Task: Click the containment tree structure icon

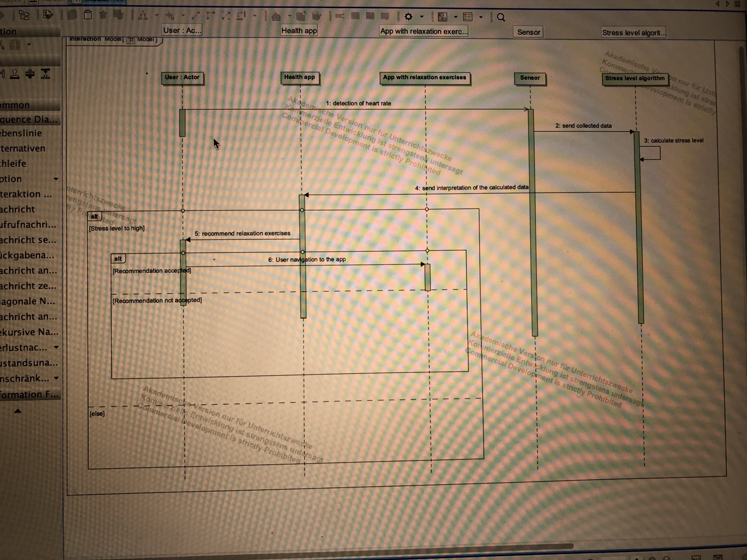Action: pyautogui.click(x=24, y=15)
